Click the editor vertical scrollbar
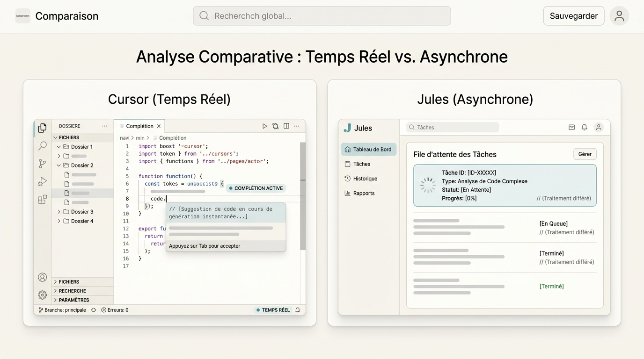Viewport: 644px width, 359px height. point(303,196)
